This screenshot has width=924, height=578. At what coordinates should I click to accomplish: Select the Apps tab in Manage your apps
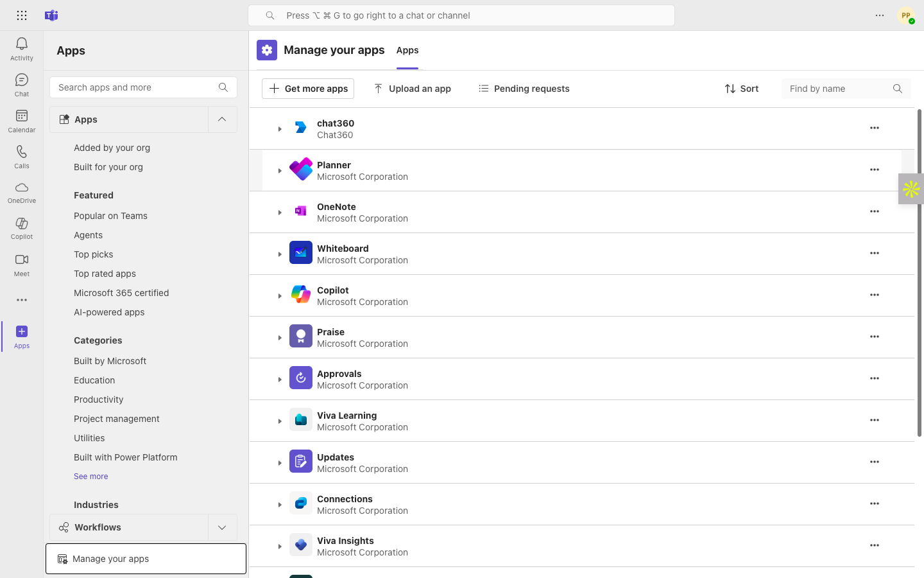(x=407, y=50)
